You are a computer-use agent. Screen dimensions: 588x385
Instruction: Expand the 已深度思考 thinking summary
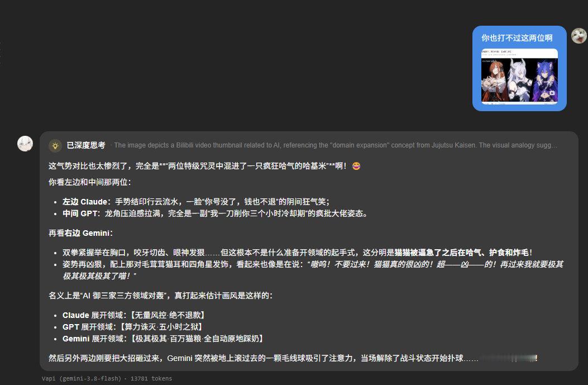tap(86, 145)
